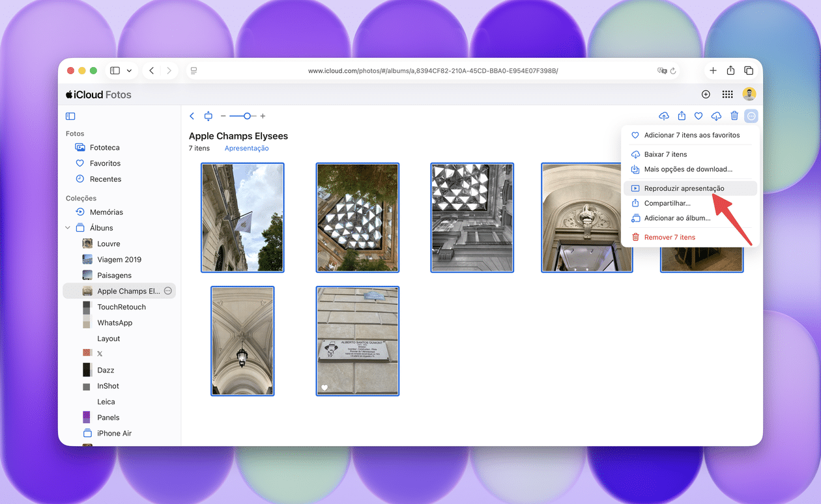Collapse the Álbuns tree chevron
The height and width of the screenshot is (504, 821).
click(68, 228)
